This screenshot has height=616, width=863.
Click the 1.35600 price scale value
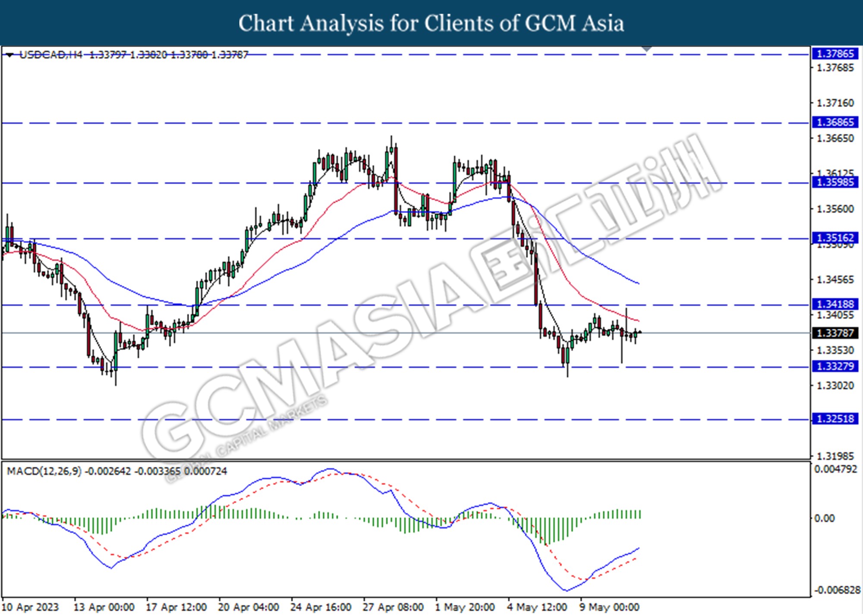click(835, 209)
